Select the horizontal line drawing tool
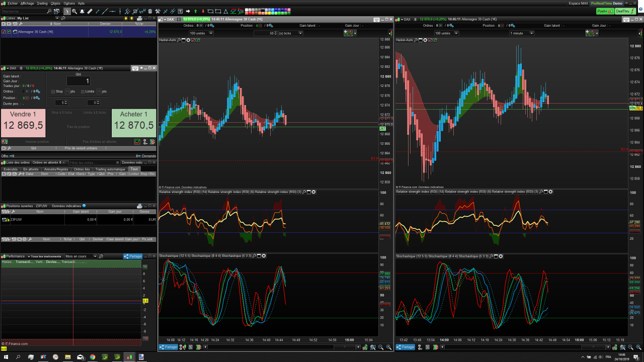The width and height of the screenshot is (644, 362). pyautogui.click(x=112, y=11)
